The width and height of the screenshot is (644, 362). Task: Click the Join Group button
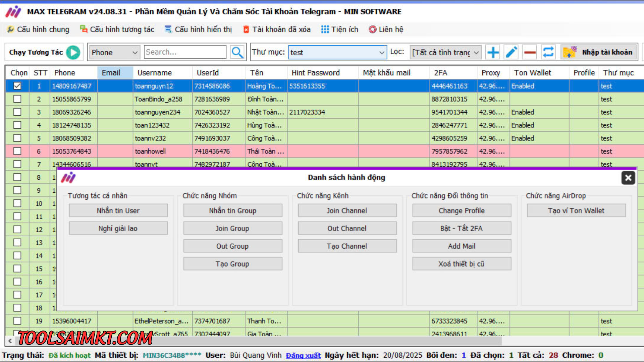click(x=233, y=228)
